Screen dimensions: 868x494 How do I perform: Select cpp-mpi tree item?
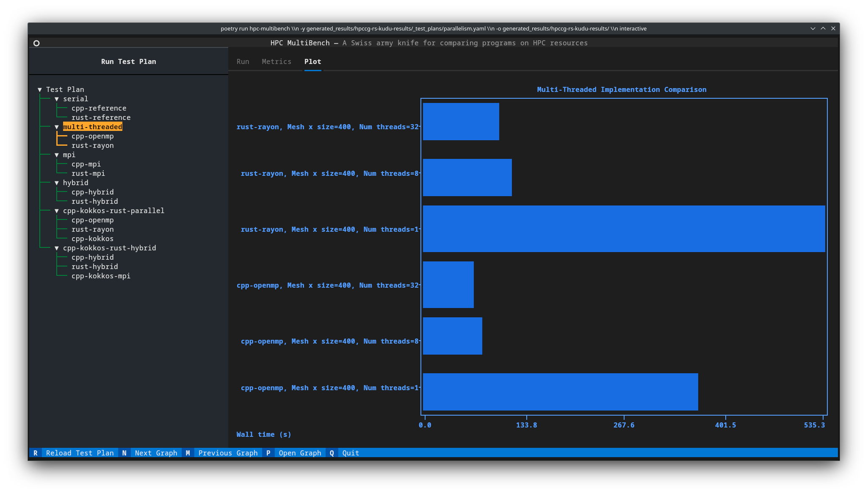[x=86, y=164]
